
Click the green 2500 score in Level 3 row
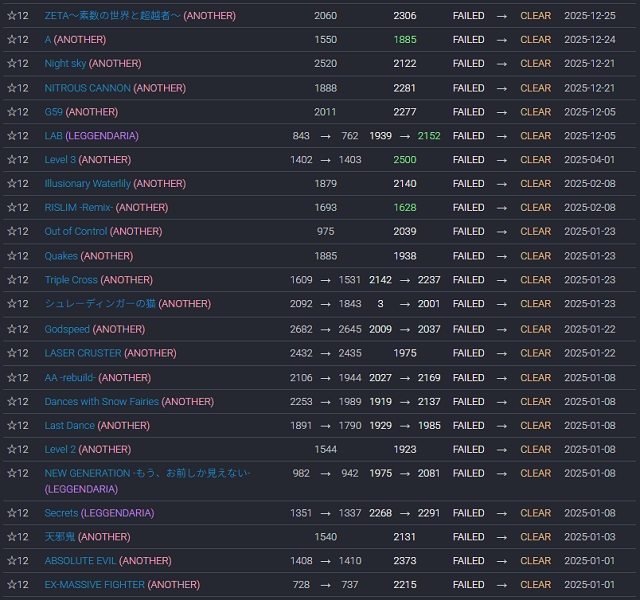click(404, 160)
